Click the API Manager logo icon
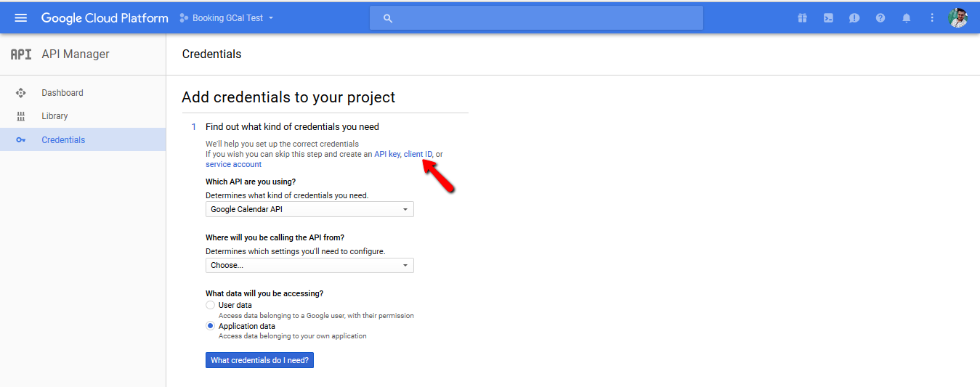The height and width of the screenshot is (387, 980). (x=21, y=54)
